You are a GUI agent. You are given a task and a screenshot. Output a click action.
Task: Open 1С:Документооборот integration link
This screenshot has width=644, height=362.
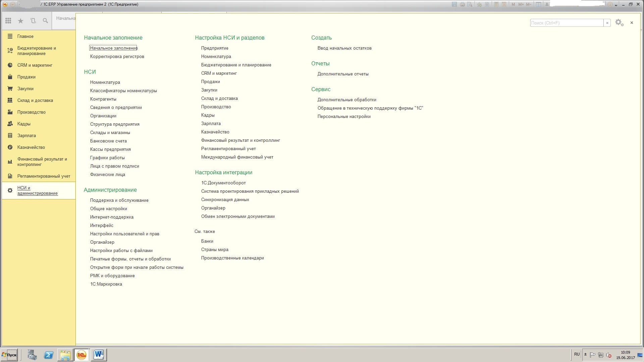pyautogui.click(x=223, y=183)
